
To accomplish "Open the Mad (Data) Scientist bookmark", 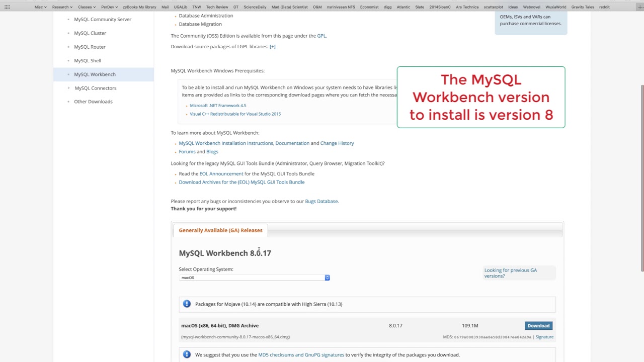I will coord(289,7).
